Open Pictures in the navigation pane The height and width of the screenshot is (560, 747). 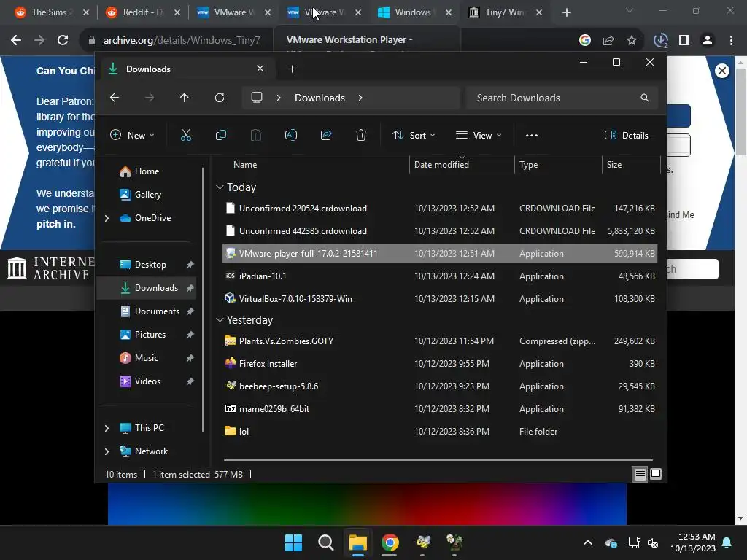[x=150, y=335]
